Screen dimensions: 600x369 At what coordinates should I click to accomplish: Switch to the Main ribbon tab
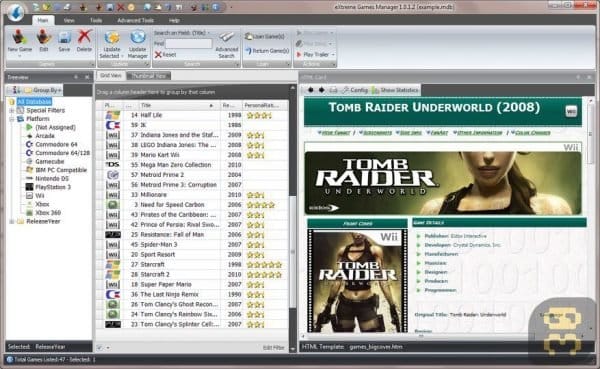(x=43, y=20)
